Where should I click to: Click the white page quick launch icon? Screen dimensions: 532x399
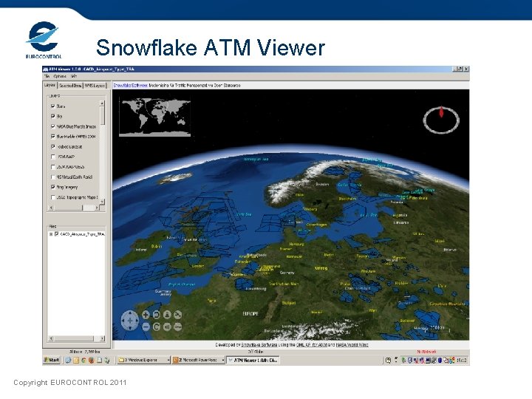click(99, 361)
